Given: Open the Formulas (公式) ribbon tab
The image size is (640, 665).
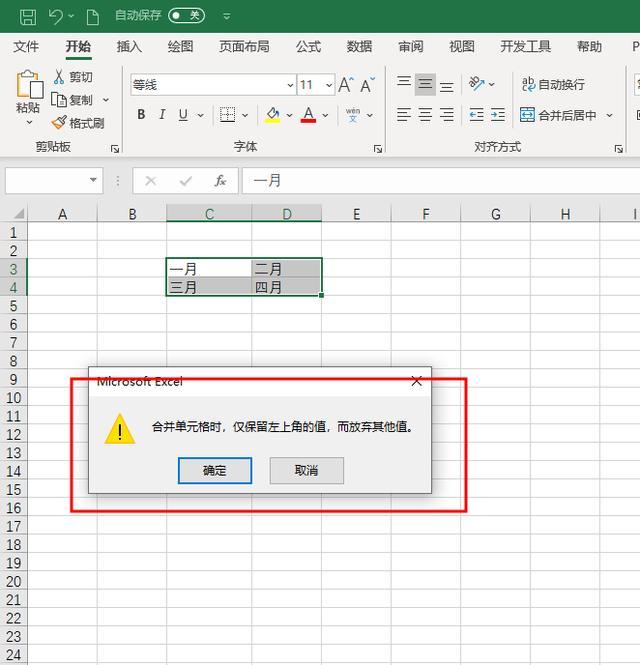Looking at the screenshot, I should [x=308, y=46].
